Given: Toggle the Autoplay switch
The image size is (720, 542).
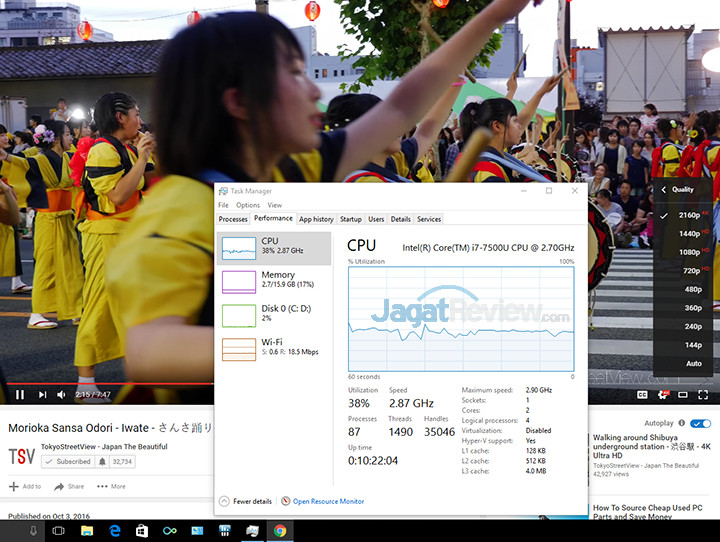Looking at the screenshot, I should pyautogui.click(x=701, y=423).
